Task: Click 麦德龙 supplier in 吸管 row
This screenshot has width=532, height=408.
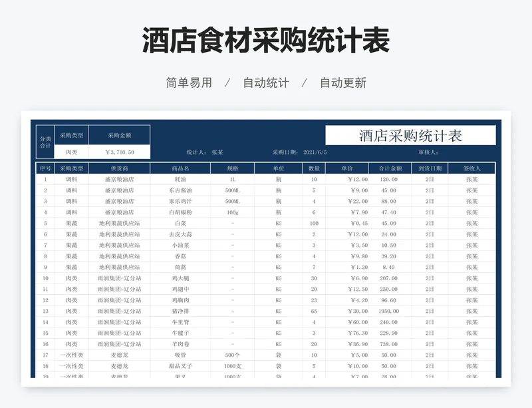Action: coord(119,355)
